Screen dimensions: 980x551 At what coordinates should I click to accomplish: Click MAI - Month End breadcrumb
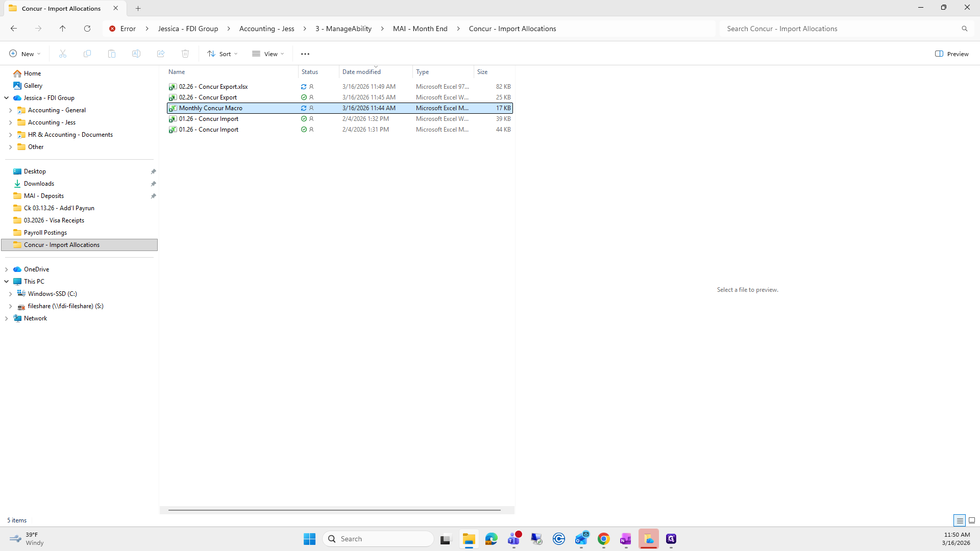[420, 29]
